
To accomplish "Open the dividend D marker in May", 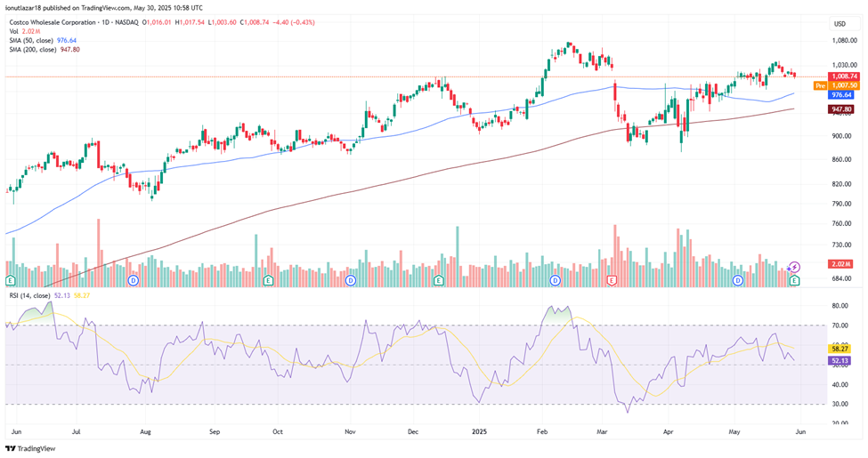I will [738, 280].
